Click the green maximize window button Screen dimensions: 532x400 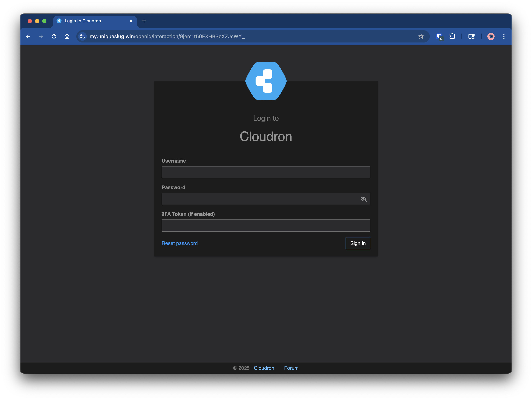(x=44, y=21)
